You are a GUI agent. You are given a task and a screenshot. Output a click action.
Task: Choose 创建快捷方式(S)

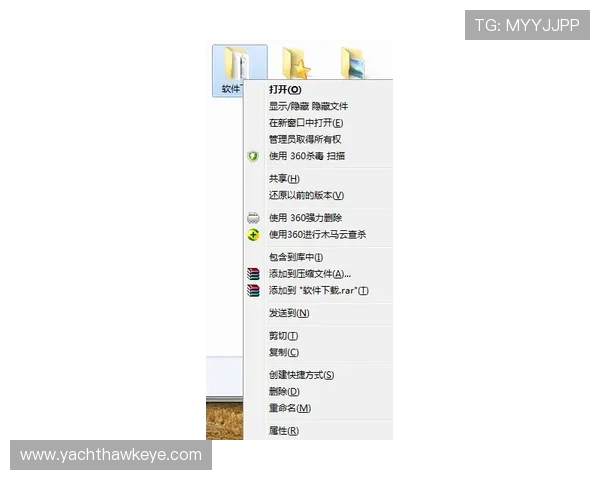point(301,375)
